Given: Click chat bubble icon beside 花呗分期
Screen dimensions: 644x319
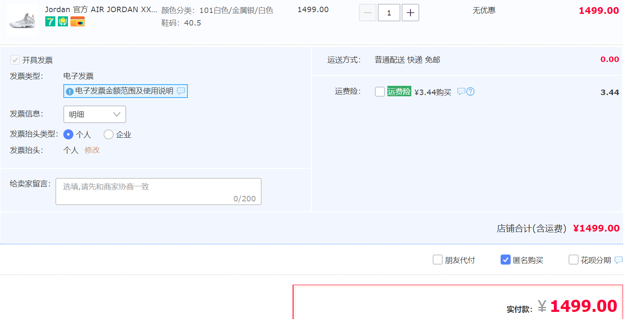Looking at the screenshot, I should pyautogui.click(x=618, y=260).
